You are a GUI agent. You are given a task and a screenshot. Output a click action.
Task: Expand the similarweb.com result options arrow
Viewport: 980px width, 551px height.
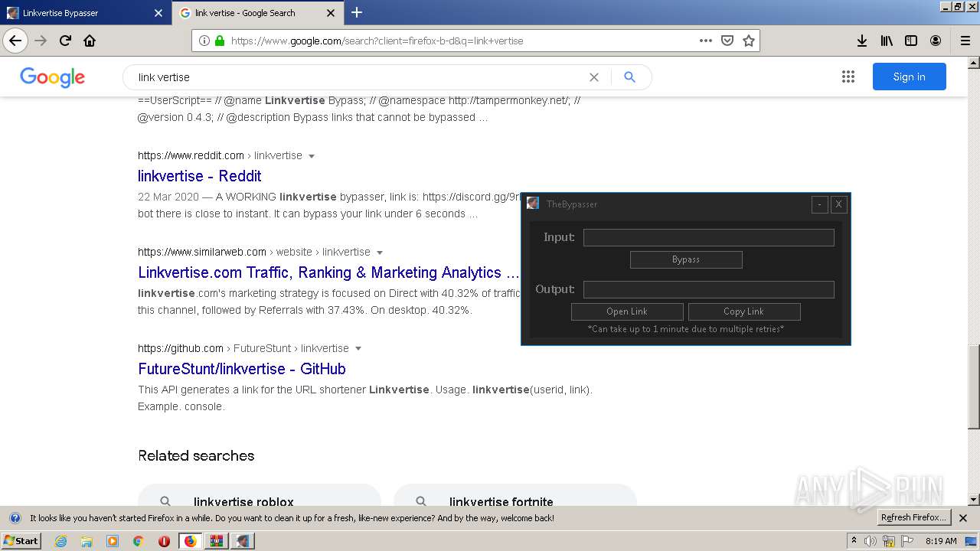[x=380, y=253]
